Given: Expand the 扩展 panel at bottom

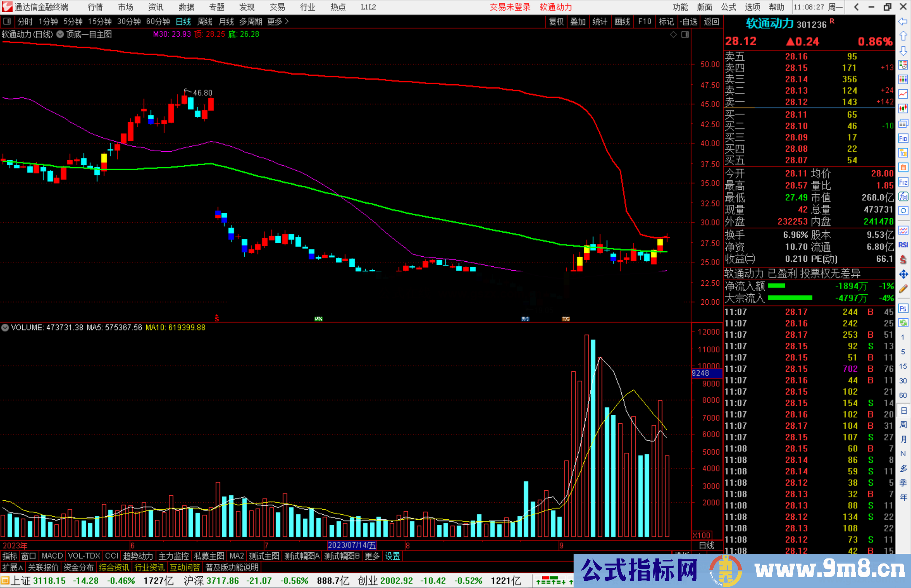Looking at the screenshot, I should 13,567.
